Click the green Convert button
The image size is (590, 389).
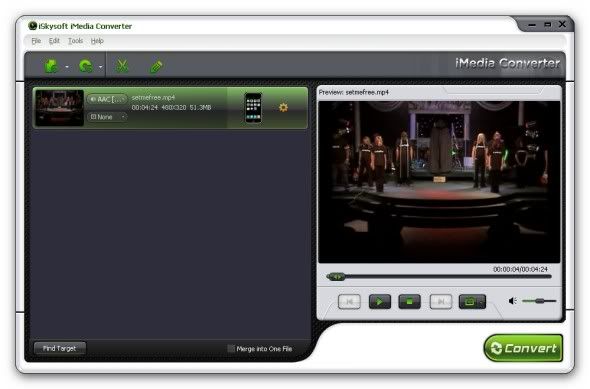coord(523,348)
